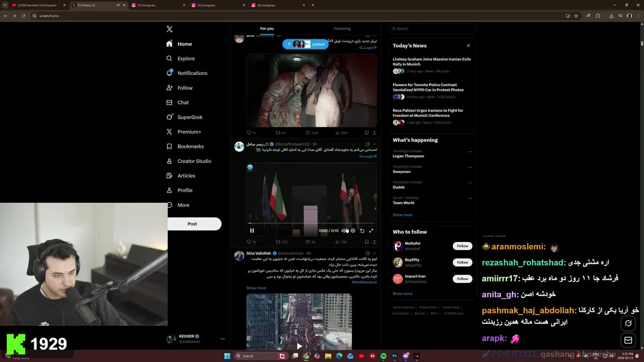Open KEOXER account menu dots
The image size is (644, 362).
tap(222, 339)
